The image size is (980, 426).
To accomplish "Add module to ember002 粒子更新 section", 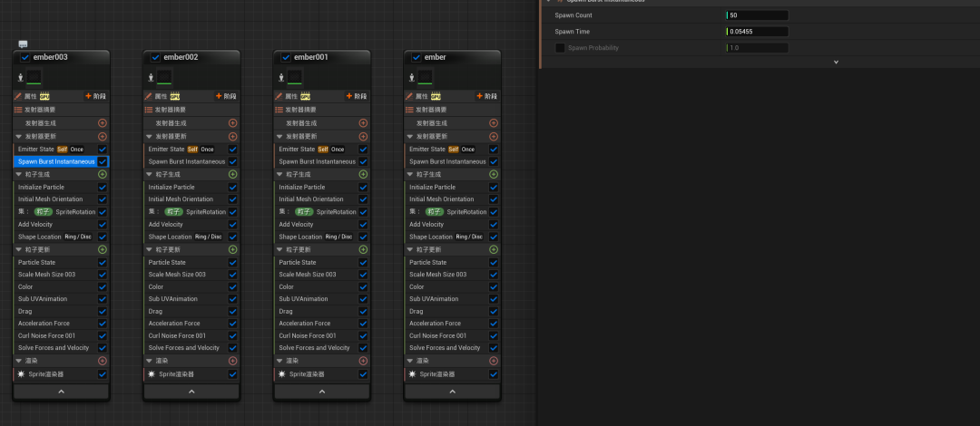I will tap(232, 249).
